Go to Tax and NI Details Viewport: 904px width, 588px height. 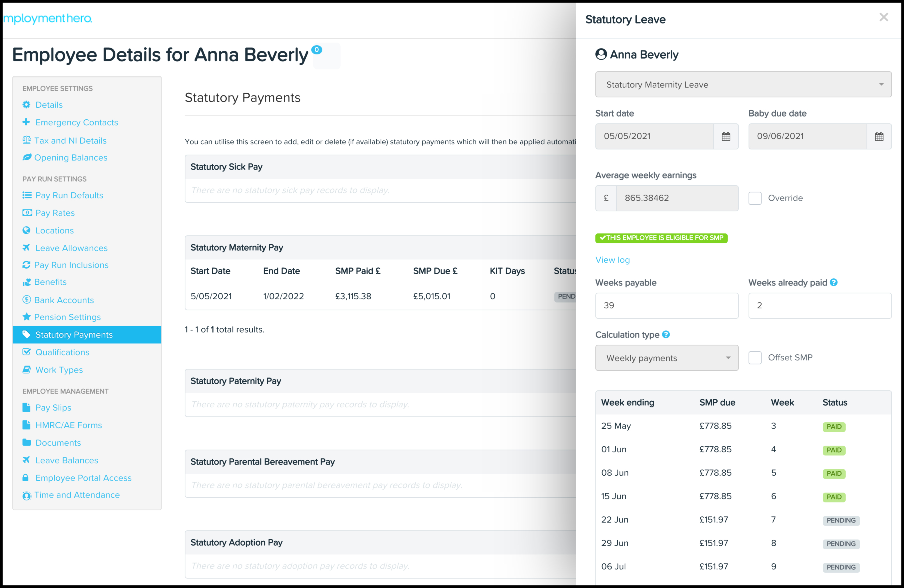click(70, 140)
